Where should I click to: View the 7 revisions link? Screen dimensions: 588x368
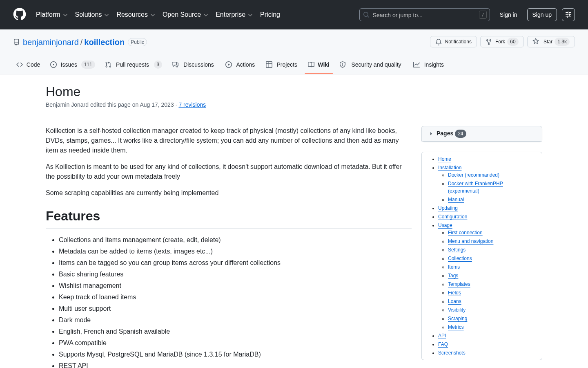tap(192, 105)
